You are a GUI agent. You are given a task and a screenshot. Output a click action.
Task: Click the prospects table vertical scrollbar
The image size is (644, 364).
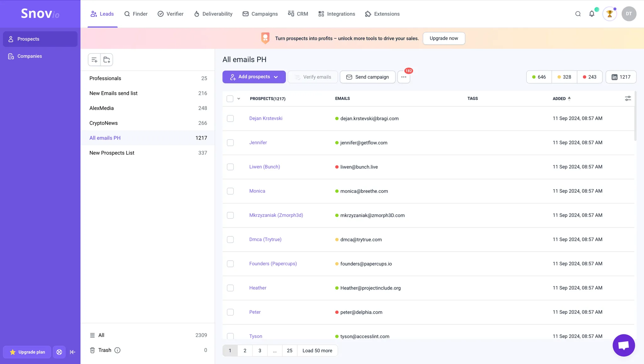click(x=635, y=116)
